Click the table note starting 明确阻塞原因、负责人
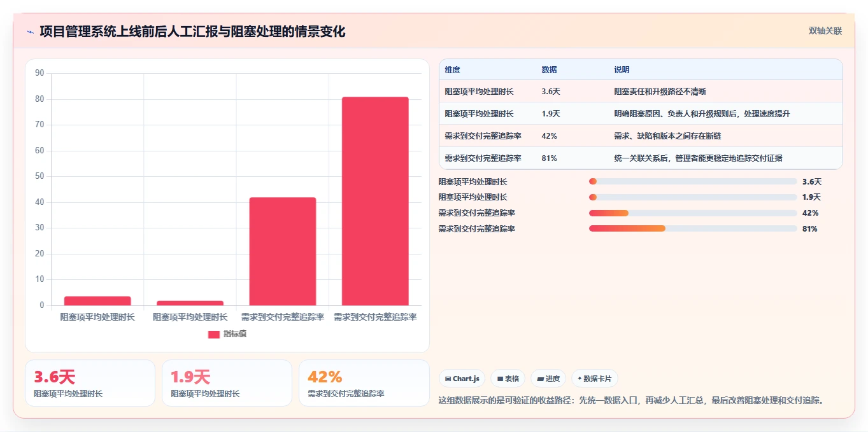Screen dimensions: 868x432 coord(702,114)
